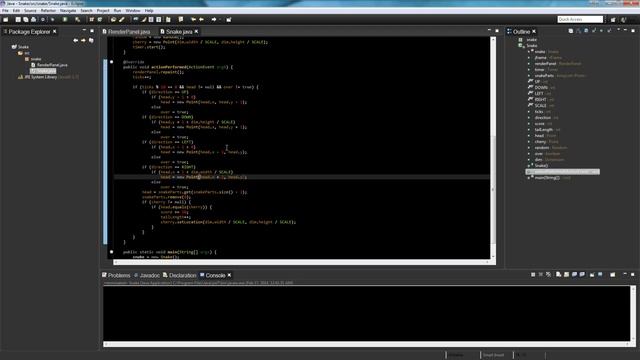Click the Quick Access search field
Image resolution: width=640 pixels, height=360 pixels.
coord(580,19)
